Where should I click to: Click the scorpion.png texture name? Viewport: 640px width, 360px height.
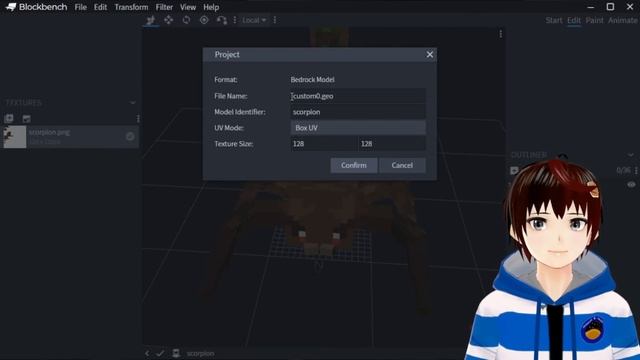pyautogui.click(x=49, y=132)
